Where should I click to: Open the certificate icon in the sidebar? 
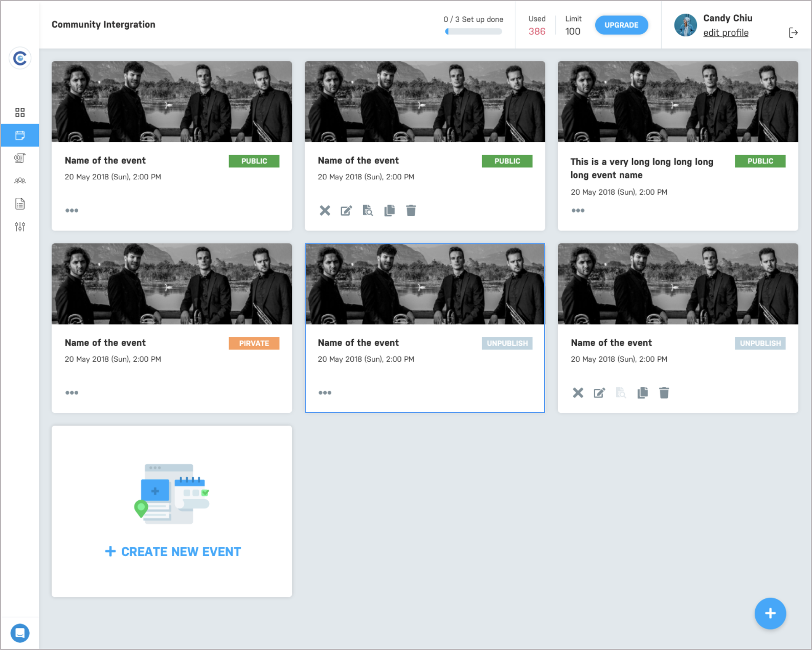[x=20, y=158]
